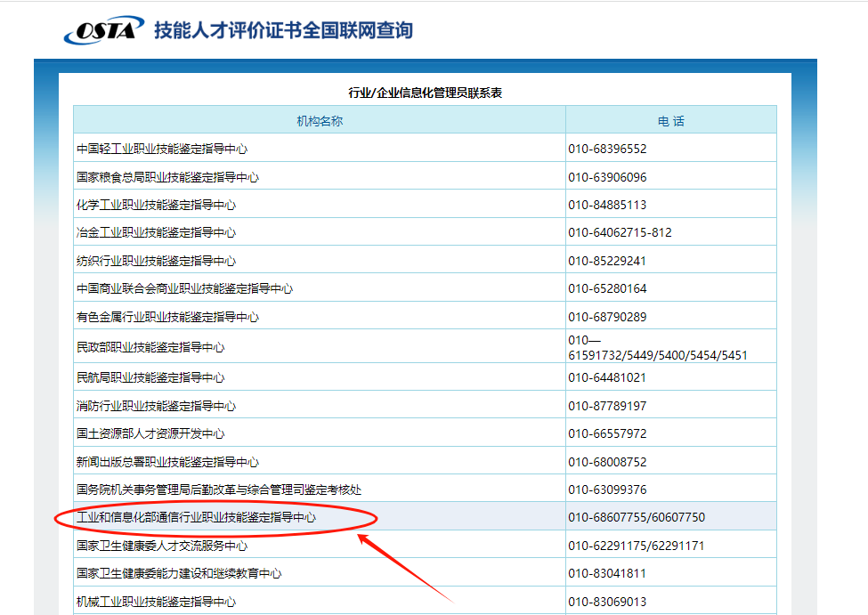This screenshot has height=615, width=868.
Task: Click the OSTA logo
Action: (104, 30)
